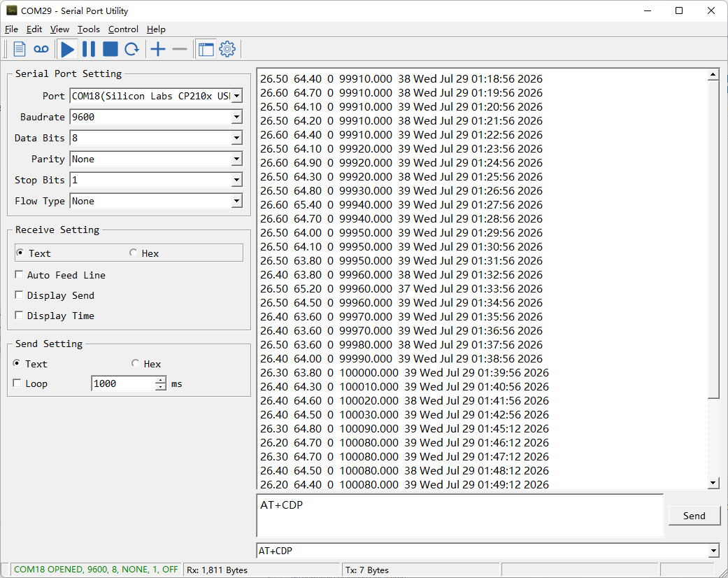Click the Stop square button

[x=110, y=49]
